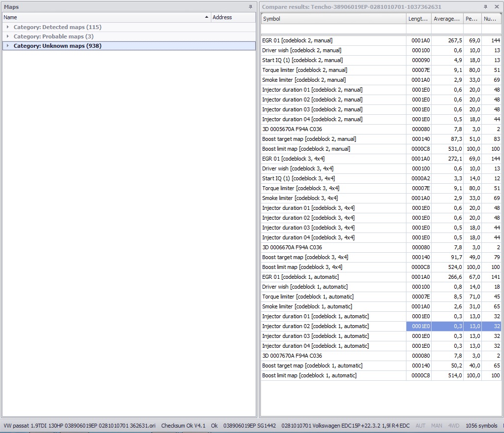Expand Category: Unknown maps (938)

[x=7, y=46]
